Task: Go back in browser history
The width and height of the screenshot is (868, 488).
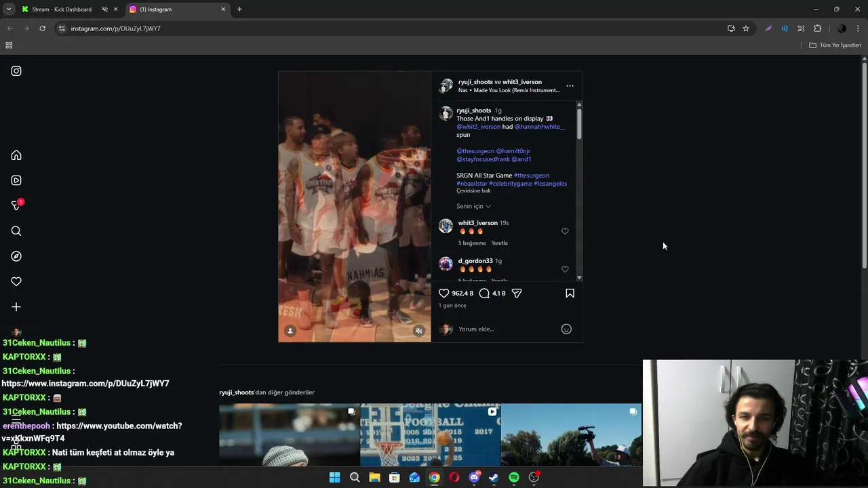Action: (x=9, y=28)
